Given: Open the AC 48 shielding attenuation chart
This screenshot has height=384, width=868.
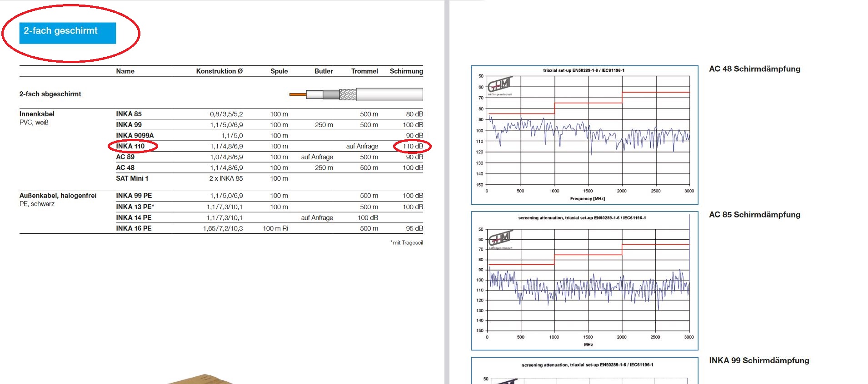Looking at the screenshot, I should click(x=584, y=135).
